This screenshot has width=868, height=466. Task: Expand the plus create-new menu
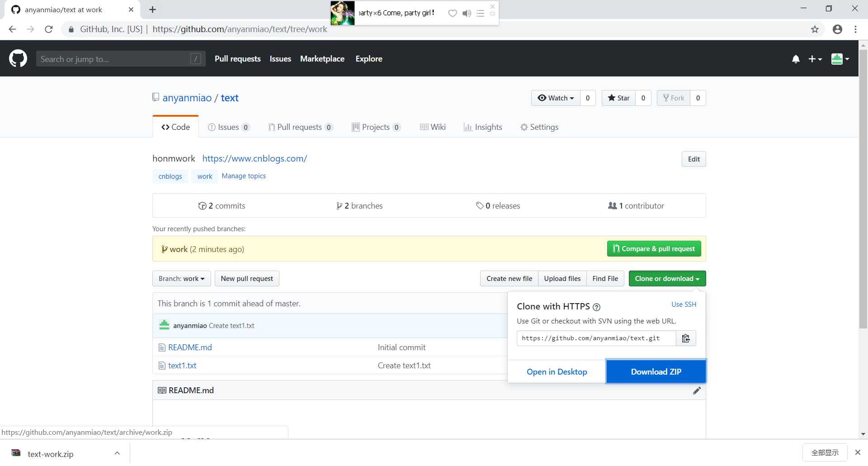pyautogui.click(x=815, y=59)
